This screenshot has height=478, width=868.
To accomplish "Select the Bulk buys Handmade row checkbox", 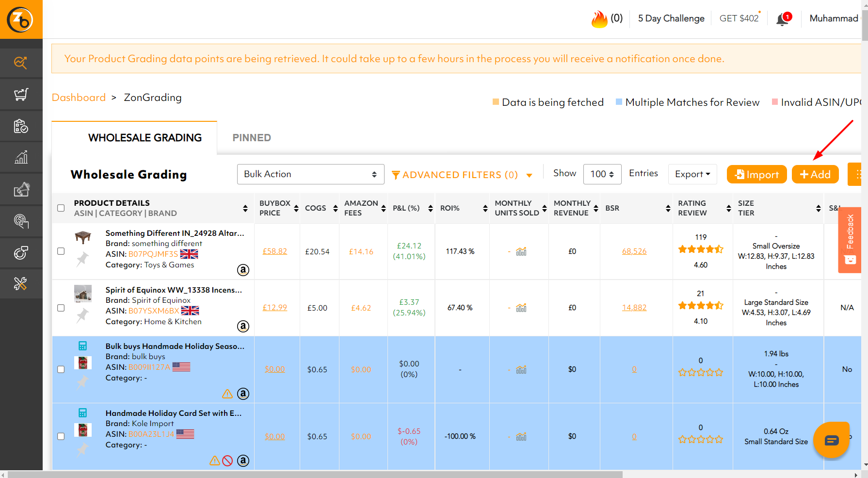I will (61, 369).
